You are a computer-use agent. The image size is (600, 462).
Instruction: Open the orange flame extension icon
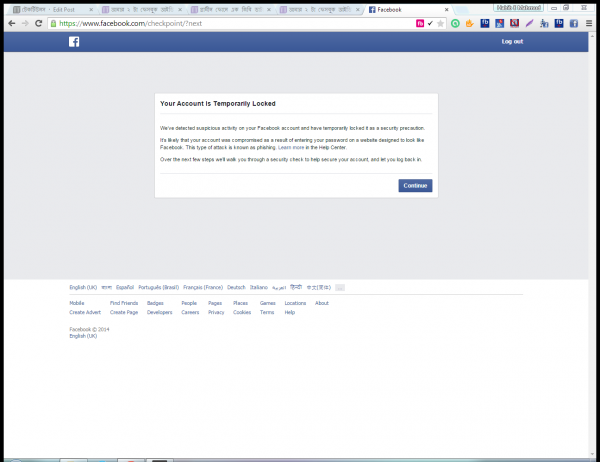470,23
